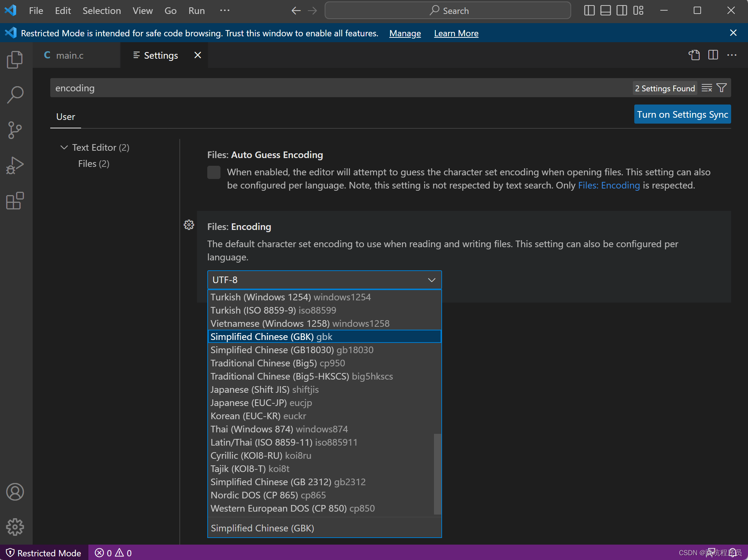Viewport: 748px width, 560px height.
Task: Click the Manage link in banner
Action: 405,33
